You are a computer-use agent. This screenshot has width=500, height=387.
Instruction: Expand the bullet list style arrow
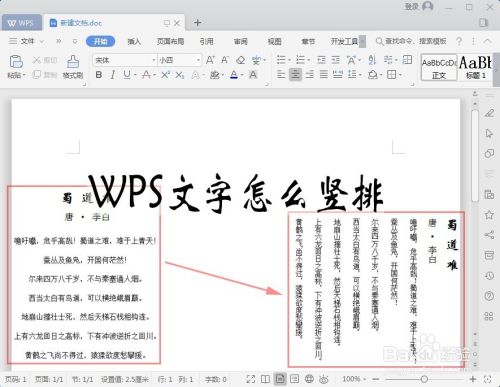[x=289, y=60]
